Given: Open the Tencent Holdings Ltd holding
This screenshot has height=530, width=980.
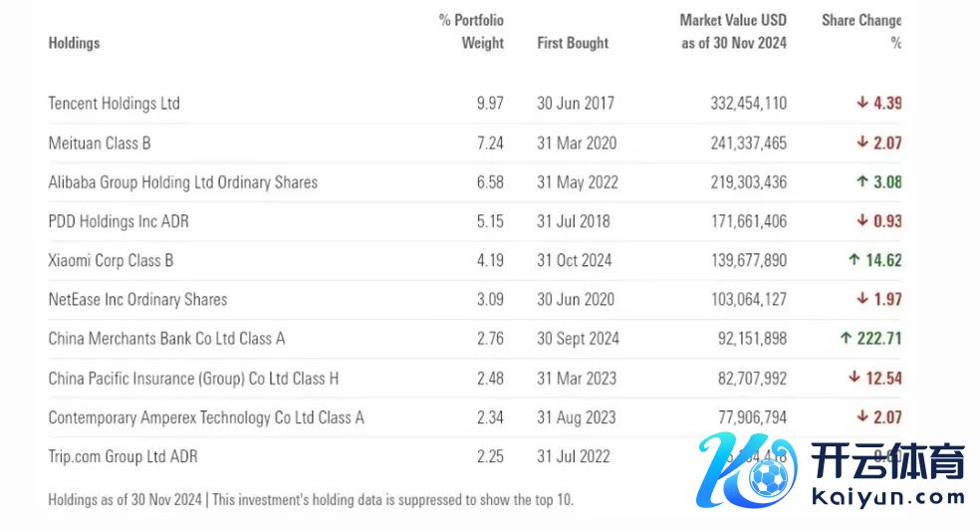Looking at the screenshot, I should 114,104.
